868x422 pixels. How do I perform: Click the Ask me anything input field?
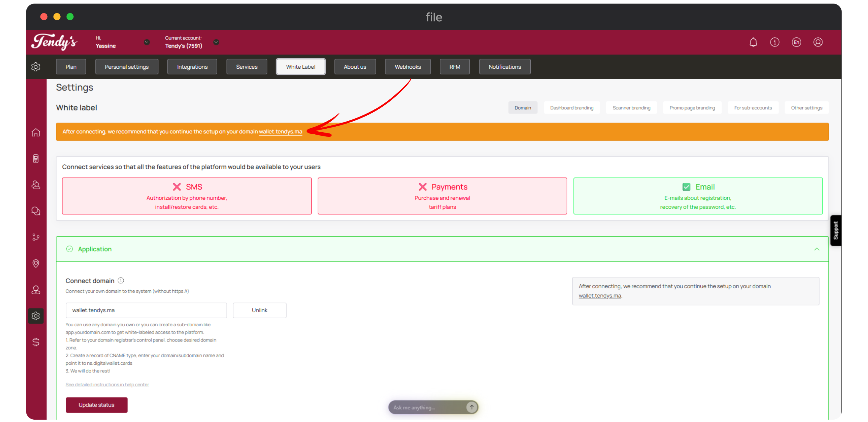426,407
